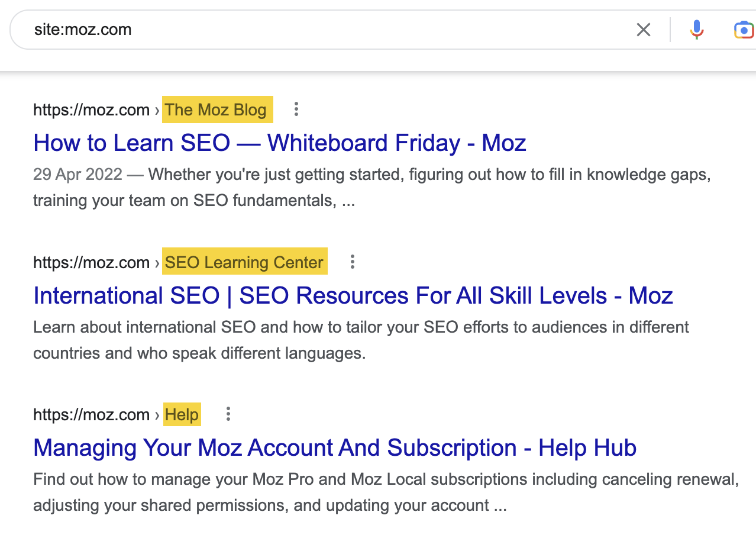Click the breadcrumb chevron before SEO Learning Center
This screenshot has height=541, width=756.
point(156,262)
